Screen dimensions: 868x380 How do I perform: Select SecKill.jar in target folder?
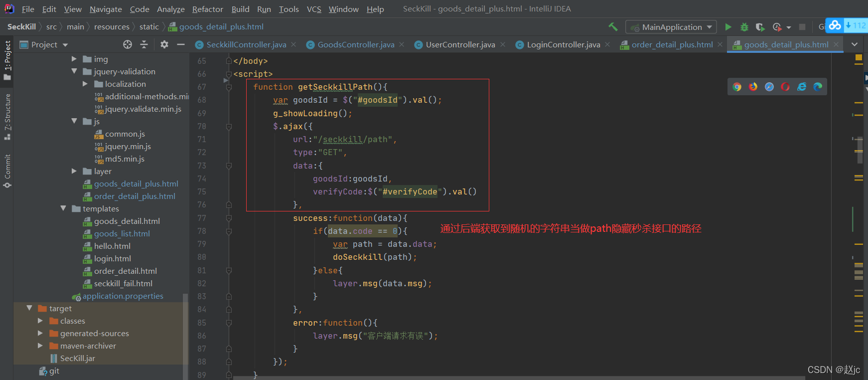click(78, 358)
